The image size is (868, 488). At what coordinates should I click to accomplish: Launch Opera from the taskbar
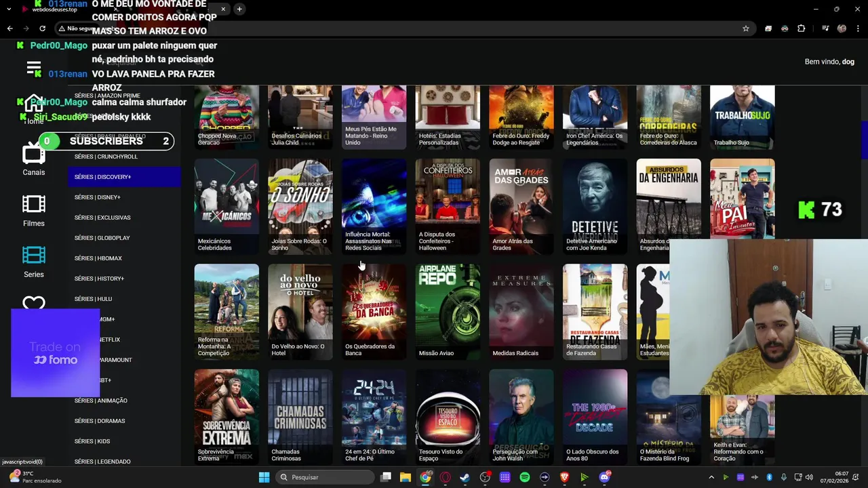[x=446, y=477]
